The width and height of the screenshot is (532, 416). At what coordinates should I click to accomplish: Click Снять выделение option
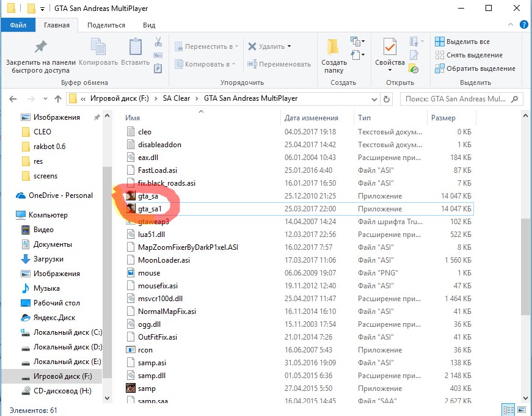tap(468, 55)
